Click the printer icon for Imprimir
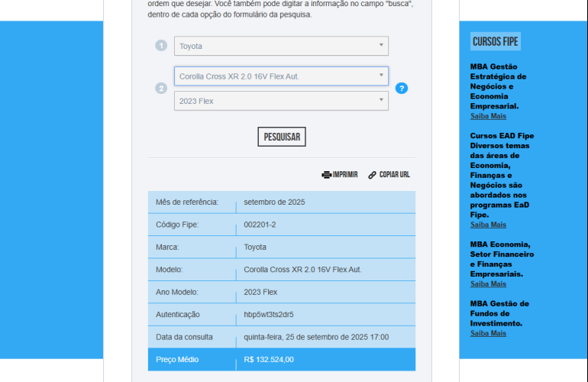Image resolution: width=588 pixels, height=382 pixels. (x=326, y=174)
